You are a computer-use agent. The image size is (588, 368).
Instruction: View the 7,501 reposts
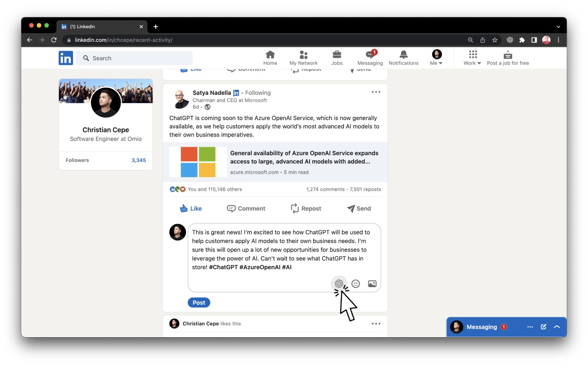pos(365,189)
